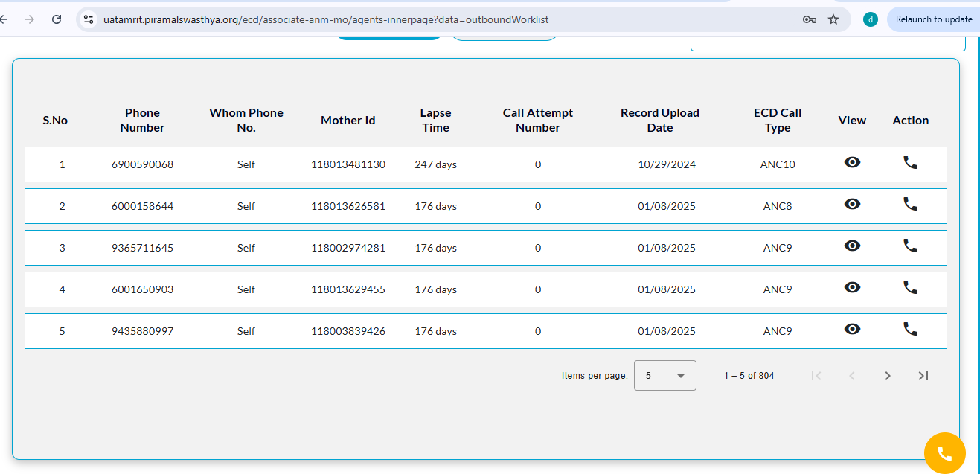
Task: Click the upload date 10/29/2024
Action: coord(667,164)
